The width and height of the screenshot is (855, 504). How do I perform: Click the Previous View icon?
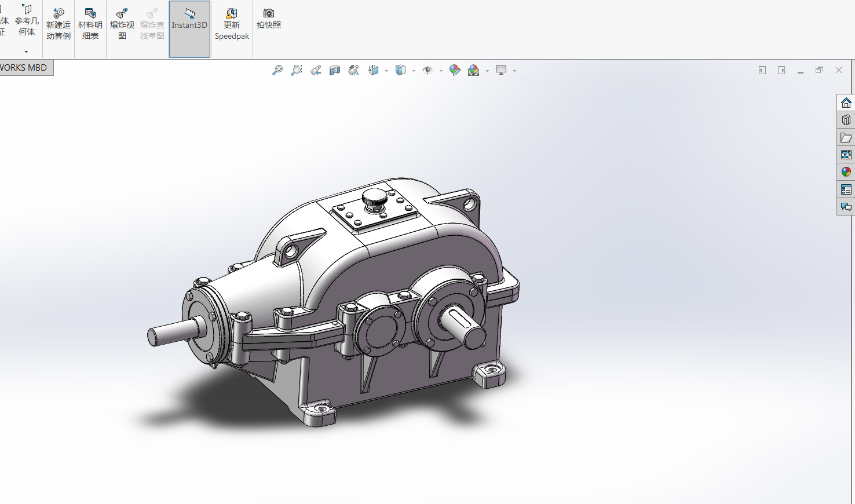point(316,70)
